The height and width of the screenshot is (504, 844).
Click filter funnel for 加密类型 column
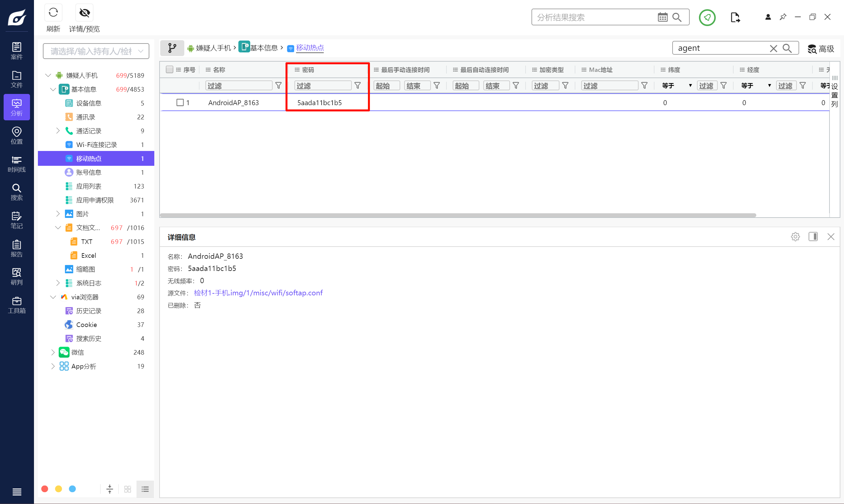pyautogui.click(x=565, y=86)
